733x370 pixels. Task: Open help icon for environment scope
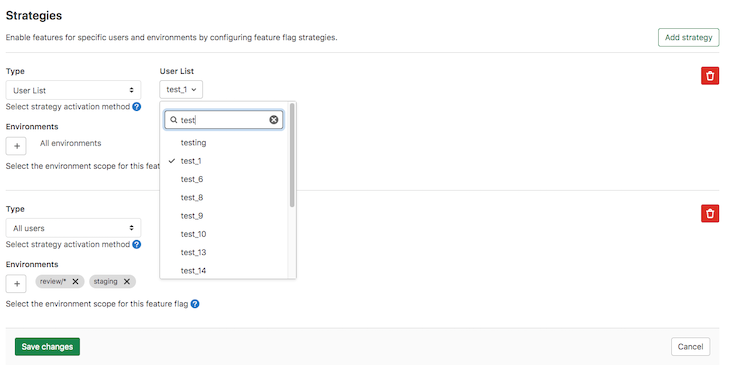coord(195,304)
